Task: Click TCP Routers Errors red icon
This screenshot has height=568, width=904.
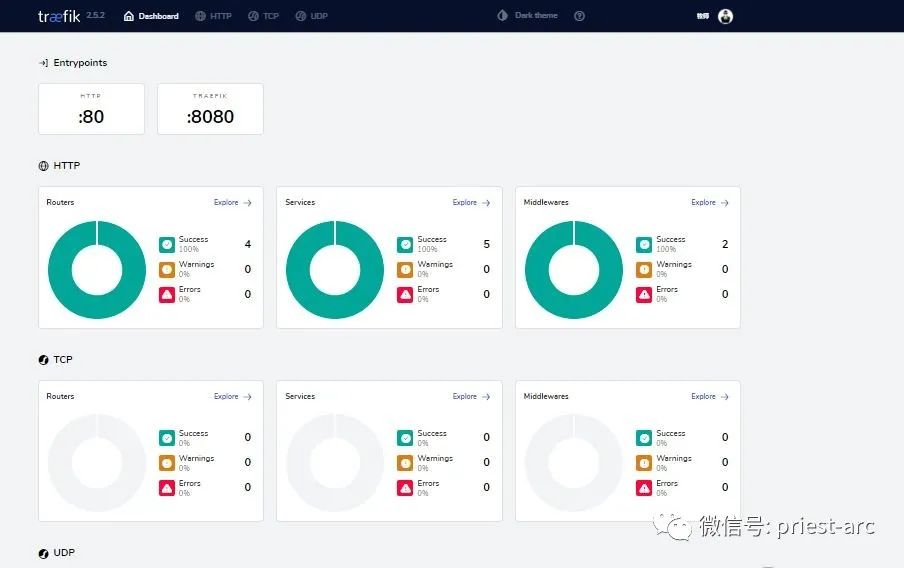Action: coord(167,488)
